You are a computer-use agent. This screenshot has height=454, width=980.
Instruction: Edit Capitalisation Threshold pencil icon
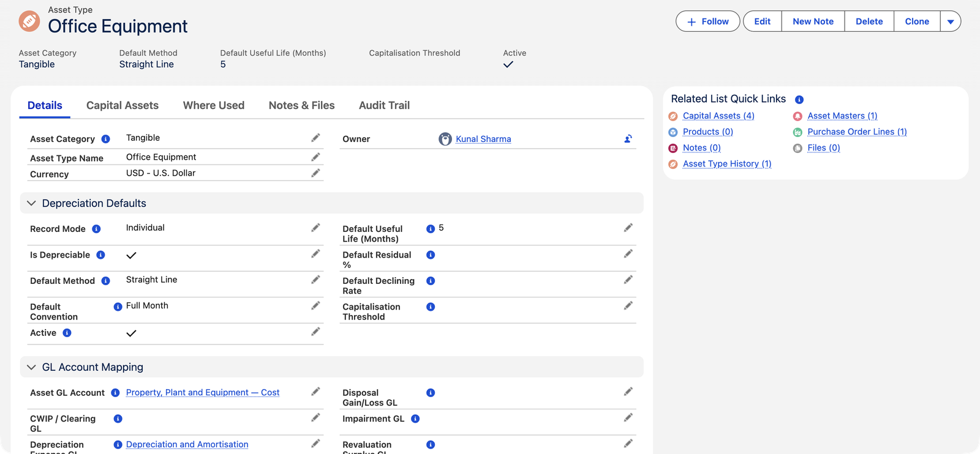tap(628, 305)
